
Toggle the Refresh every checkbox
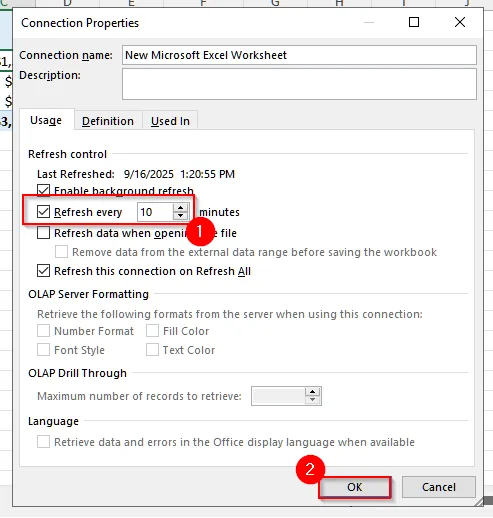click(43, 212)
